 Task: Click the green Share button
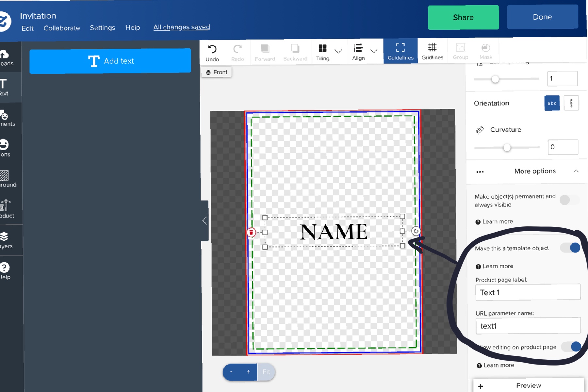click(x=463, y=17)
